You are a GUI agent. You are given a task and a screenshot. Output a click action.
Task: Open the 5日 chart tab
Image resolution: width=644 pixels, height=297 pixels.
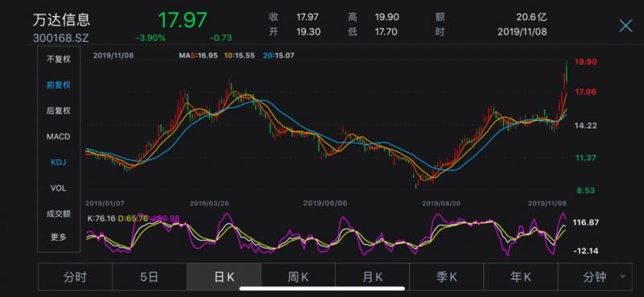(150, 278)
